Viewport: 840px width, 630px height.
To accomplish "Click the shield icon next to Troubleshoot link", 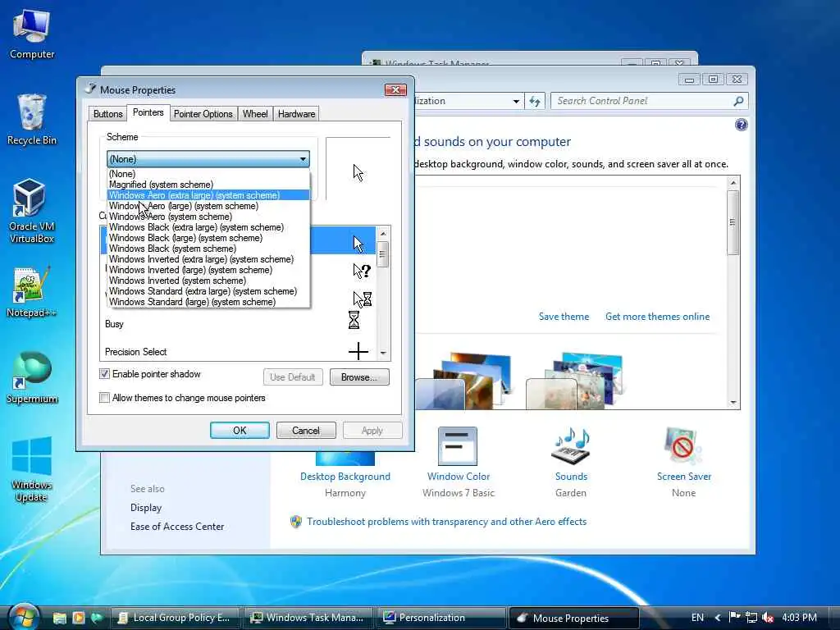I will click(x=295, y=521).
